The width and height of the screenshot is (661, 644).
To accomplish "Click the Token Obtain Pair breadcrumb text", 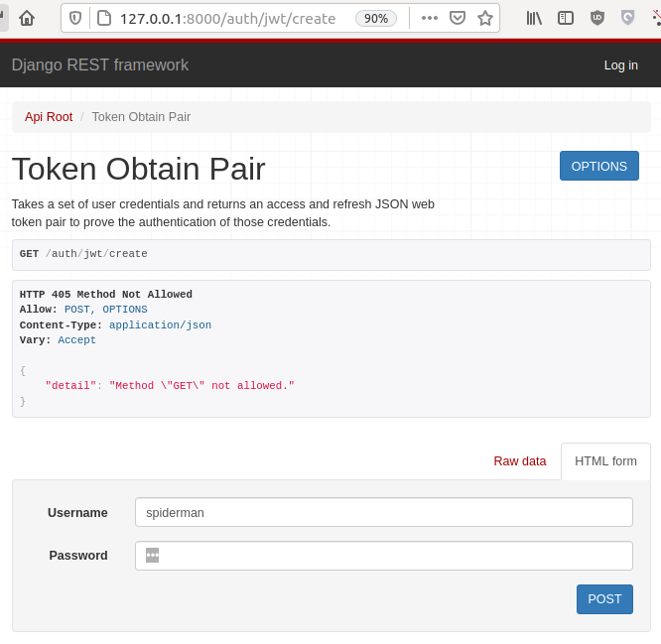I will click(141, 117).
